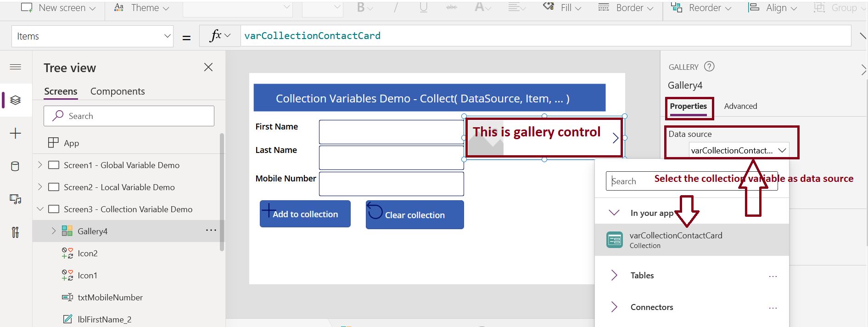Viewport: 868px width, 327px height.
Task: Expand Screen1 - Global Variable Demo
Action: pos(40,164)
